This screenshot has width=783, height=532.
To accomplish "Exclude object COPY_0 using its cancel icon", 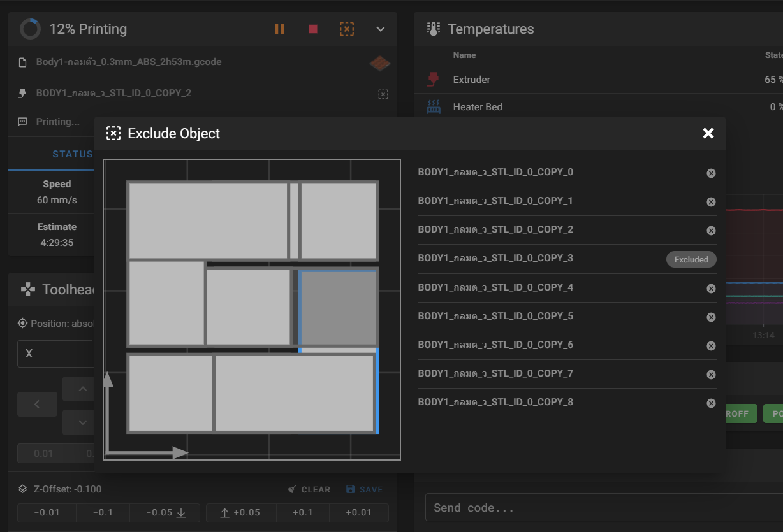I will (x=711, y=173).
